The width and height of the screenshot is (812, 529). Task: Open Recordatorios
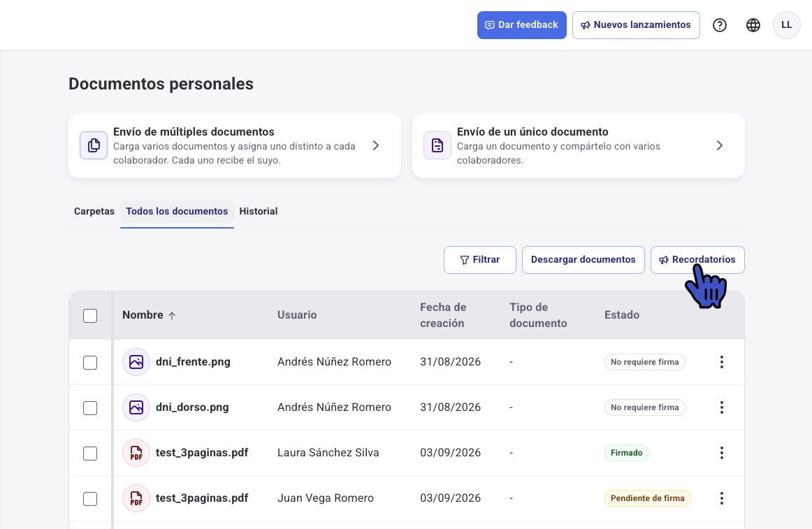pyautogui.click(x=697, y=259)
